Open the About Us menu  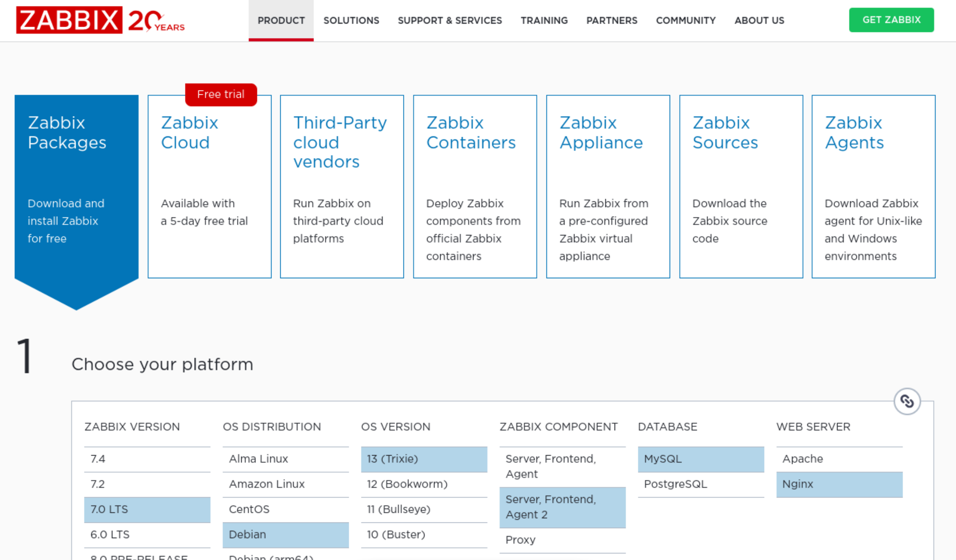tap(759, 21)
